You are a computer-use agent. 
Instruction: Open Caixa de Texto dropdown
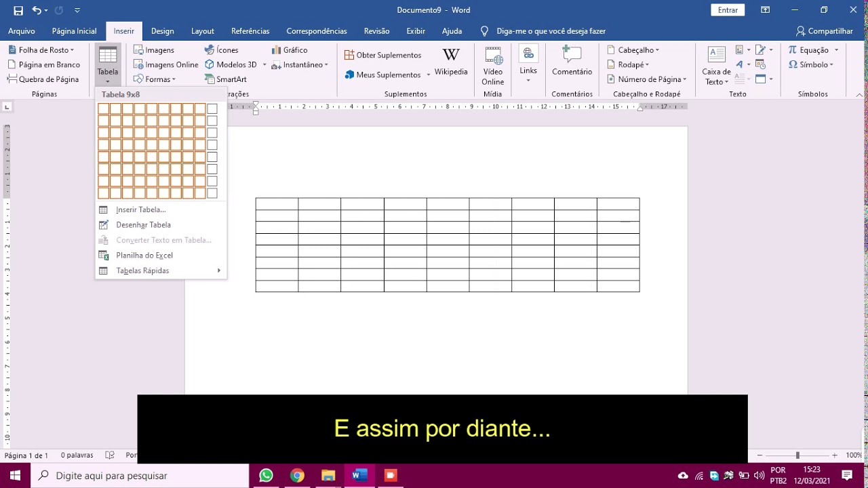coord(716,66)
